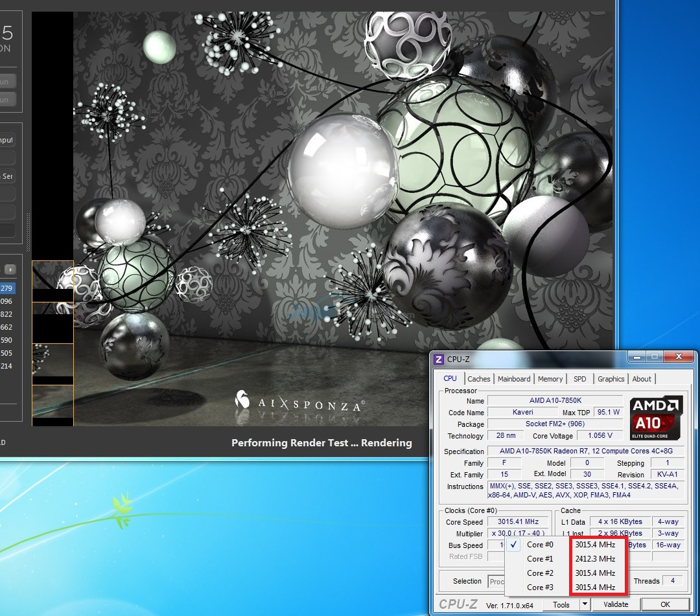
Task: Open the Tools dropdown arrow
Action: 584,604
